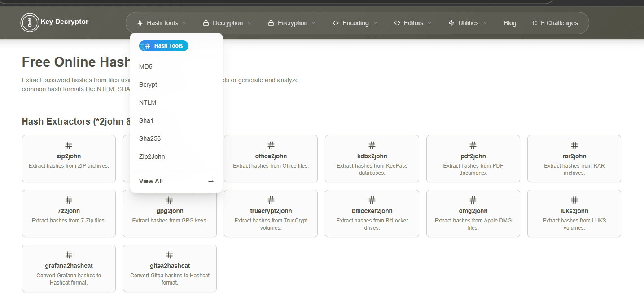Expand the Utilities dropdown
Screen dimensions: 644x298
click(x=468, y=23)
